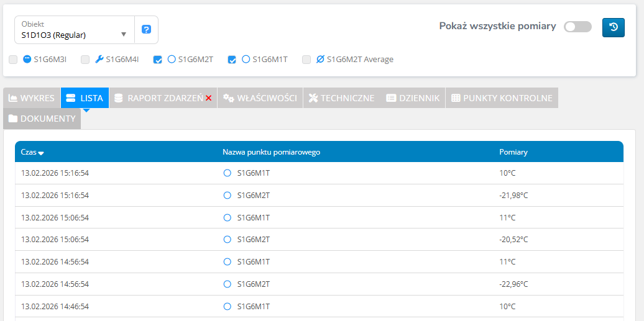The height and width of the screenshot is (321, 644).
Task: Uncheck the S1G6M1T checkbox
Action: tap(232, 60)
